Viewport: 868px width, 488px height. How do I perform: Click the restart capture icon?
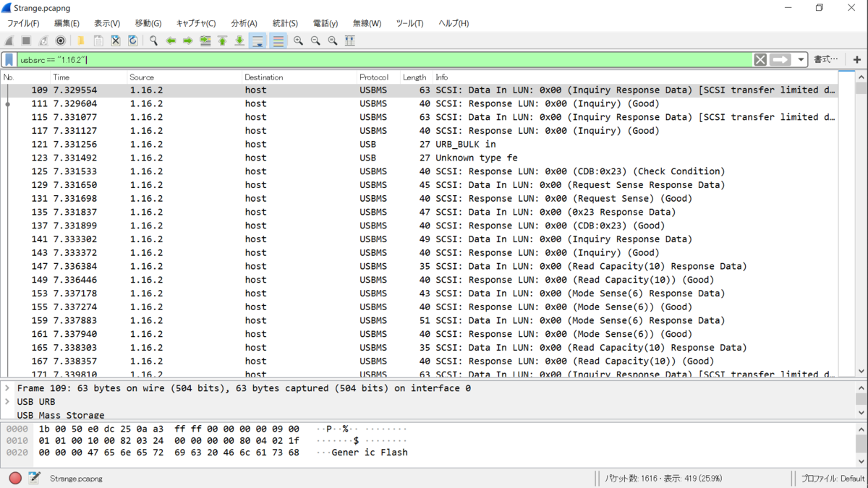point(43,40)
